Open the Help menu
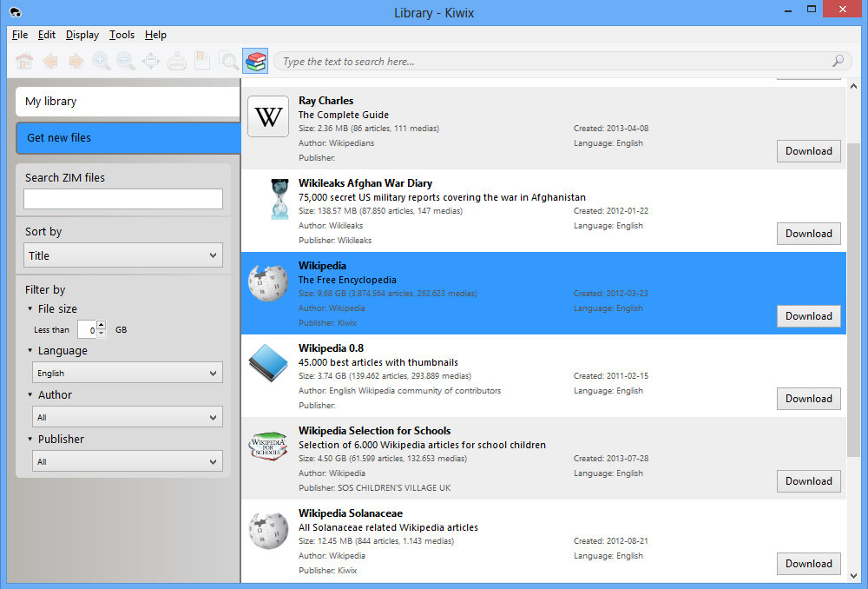Screen dimensions: 868x589 pyautogui.click(x=155, y=35)
